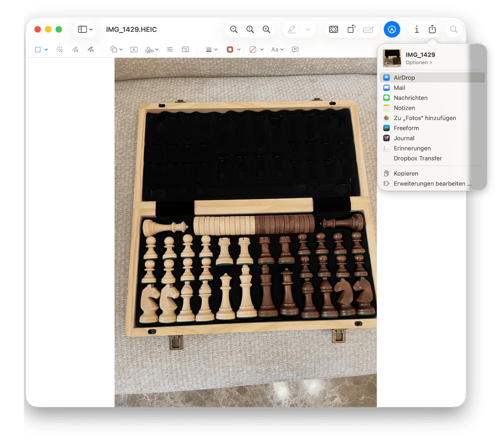504x441 pixels.
Task: Expand the Shapes tool dropdown
Action: tap(116, 49)
